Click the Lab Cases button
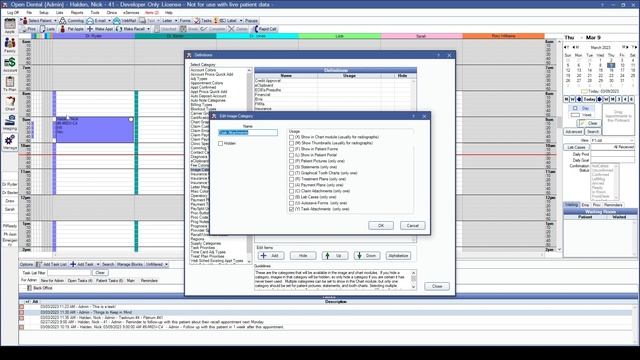The height and width of the screenshot is (360, 640). click(x=576, y=147)
